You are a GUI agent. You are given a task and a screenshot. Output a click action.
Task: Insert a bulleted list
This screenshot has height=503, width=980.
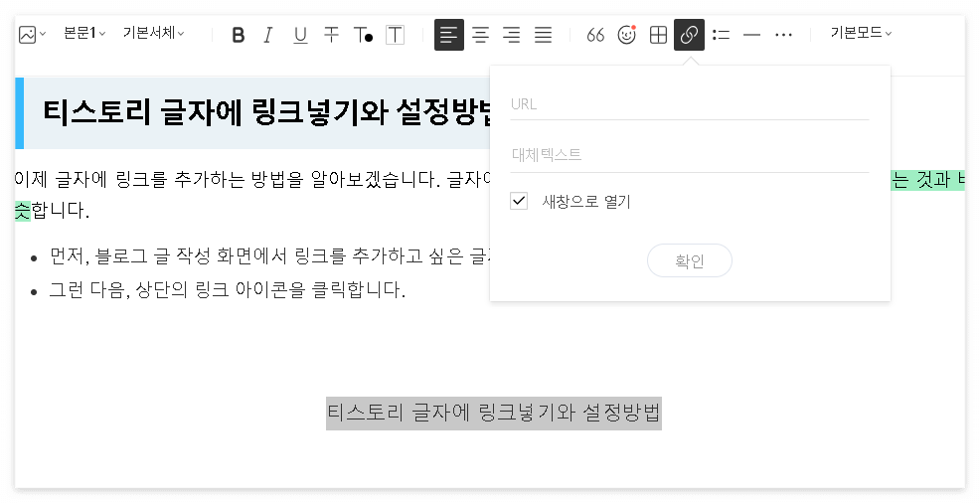coord(721,35)
